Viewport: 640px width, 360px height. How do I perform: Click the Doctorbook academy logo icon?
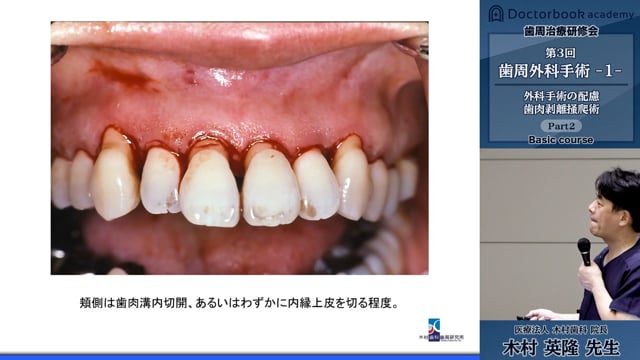(496, 14)
